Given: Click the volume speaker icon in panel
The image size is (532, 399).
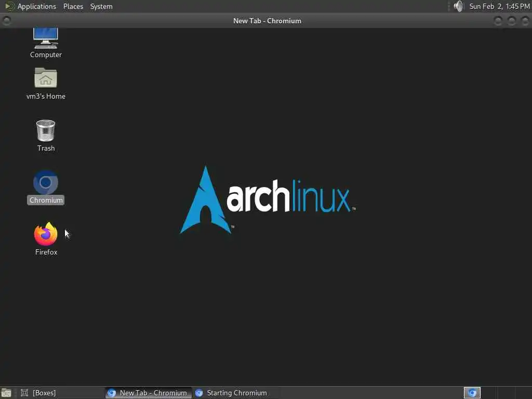Looking at the screenshot, I should pos(458,6).
